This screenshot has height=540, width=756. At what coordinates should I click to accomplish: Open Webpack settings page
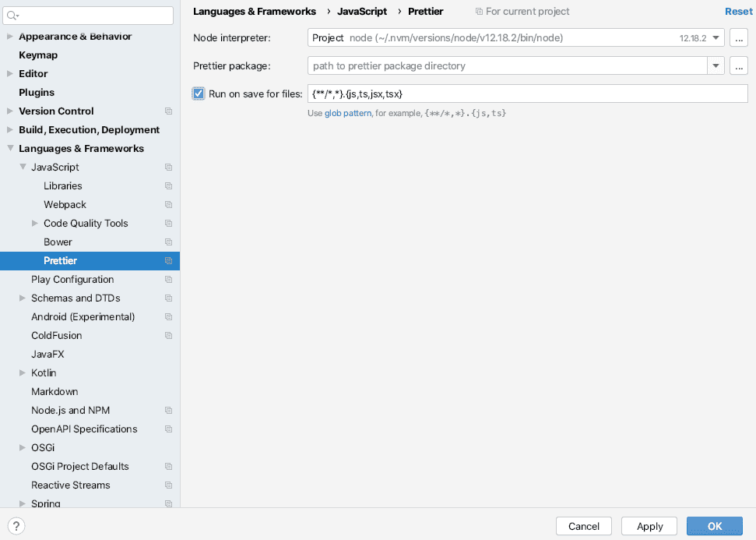[x=65, y=205]
